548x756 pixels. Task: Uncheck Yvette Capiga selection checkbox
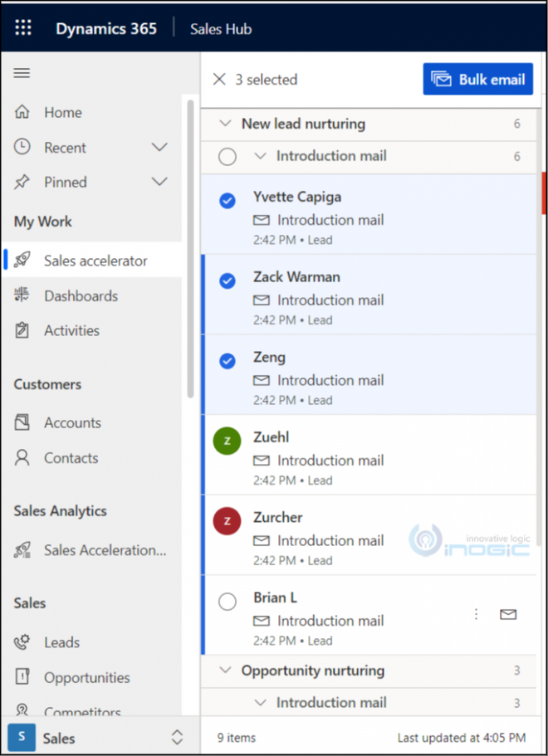click(228, 201)
